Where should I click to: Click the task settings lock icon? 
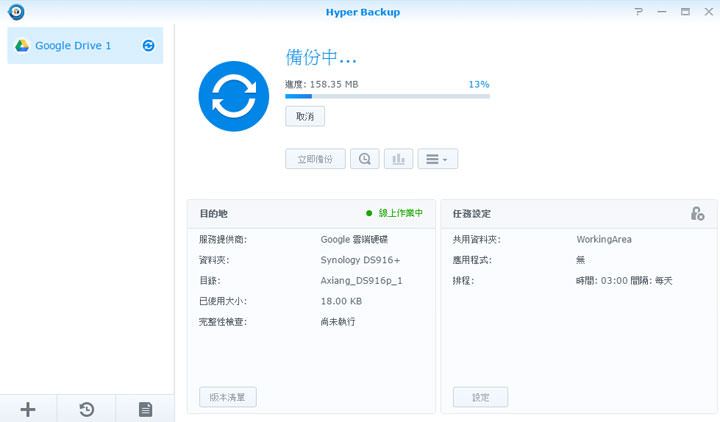click(697, 214)
